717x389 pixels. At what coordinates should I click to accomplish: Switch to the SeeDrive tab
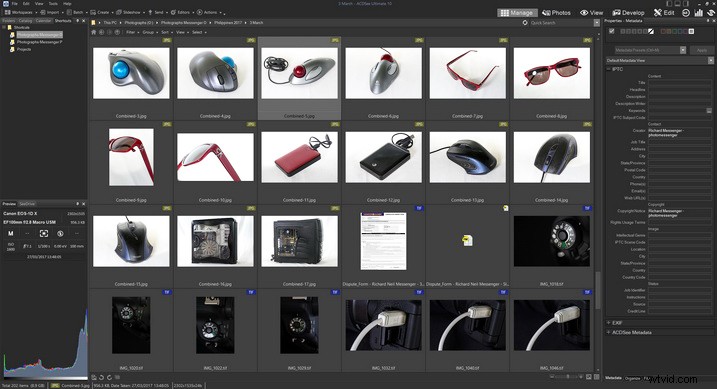[x=27, y=204]
